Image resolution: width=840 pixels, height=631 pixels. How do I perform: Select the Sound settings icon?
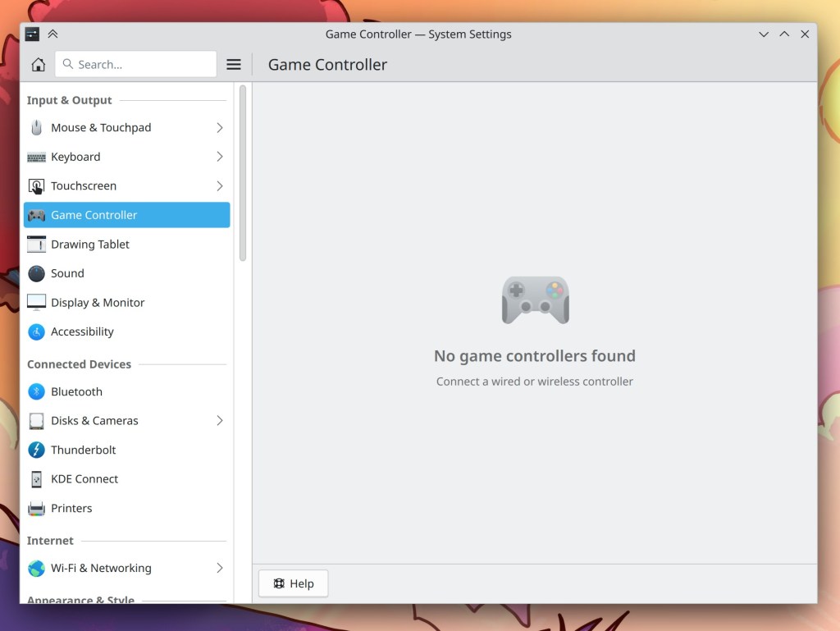click(36, 273)
